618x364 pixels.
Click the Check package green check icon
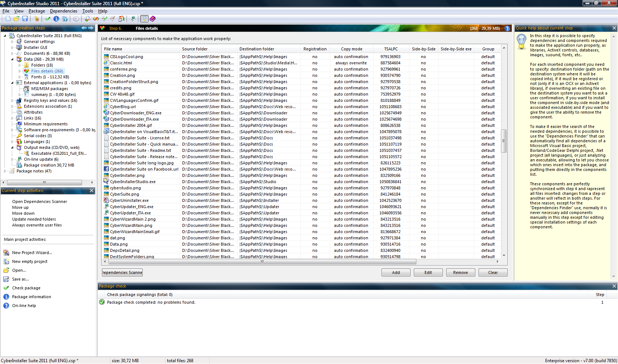point(6,288)
